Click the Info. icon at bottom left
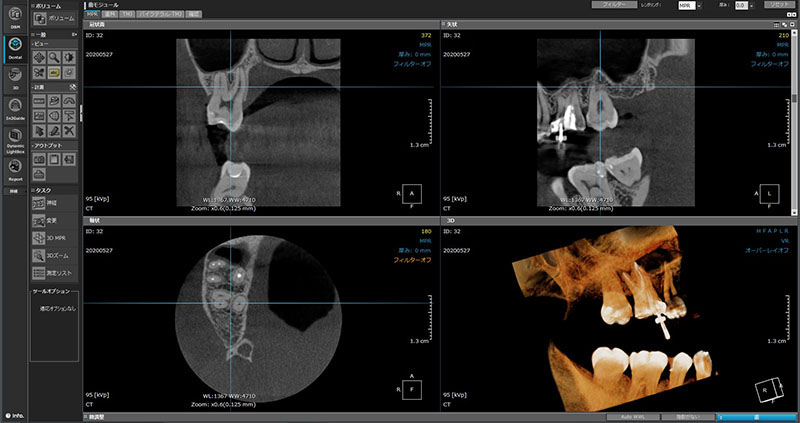The height and width of the screenshot is (423, 800). [14, 416]
